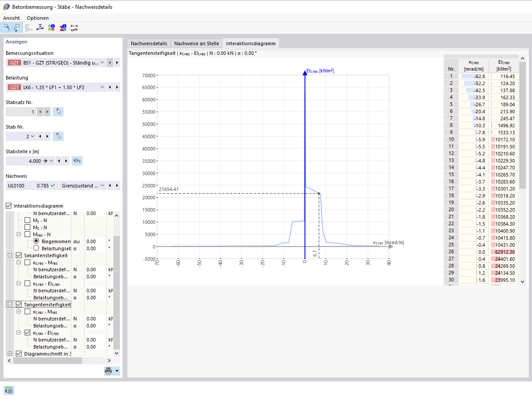The image size is (532, 399).
Task: Click the first selection arrow toolbar icon
Action: tap(7, 28)
